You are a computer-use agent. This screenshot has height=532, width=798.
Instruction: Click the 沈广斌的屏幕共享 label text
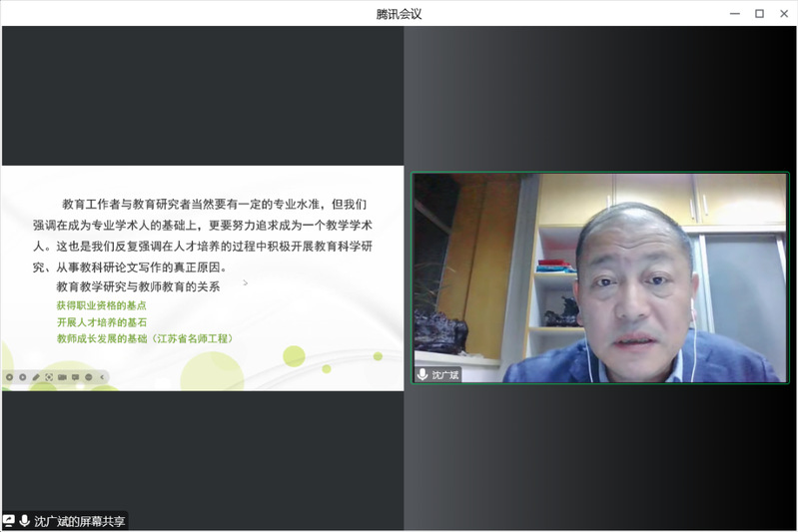[80, 521]
